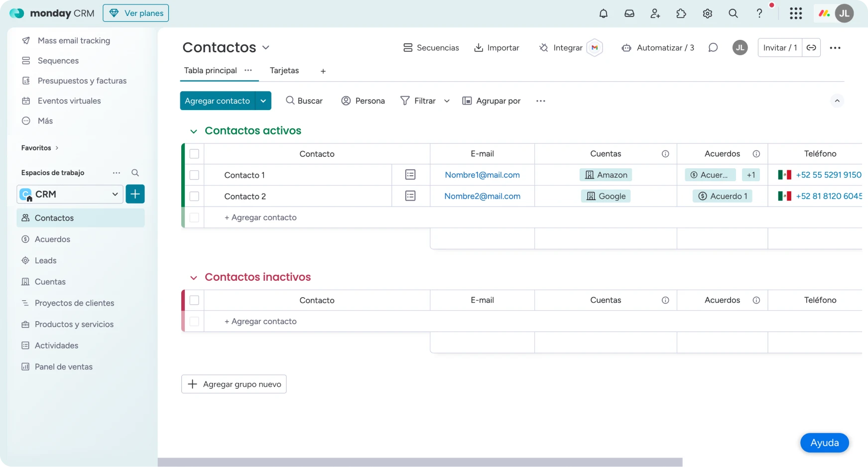868x467 pixels.
Task: Click the info icon on Acuerdos column in Contactos activos
Action: coord(756,154)
